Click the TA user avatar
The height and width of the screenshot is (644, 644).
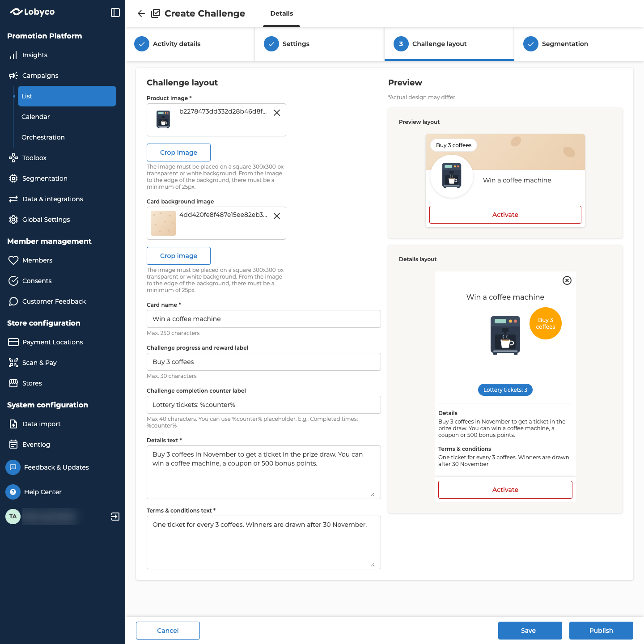[x=13, y=517]
